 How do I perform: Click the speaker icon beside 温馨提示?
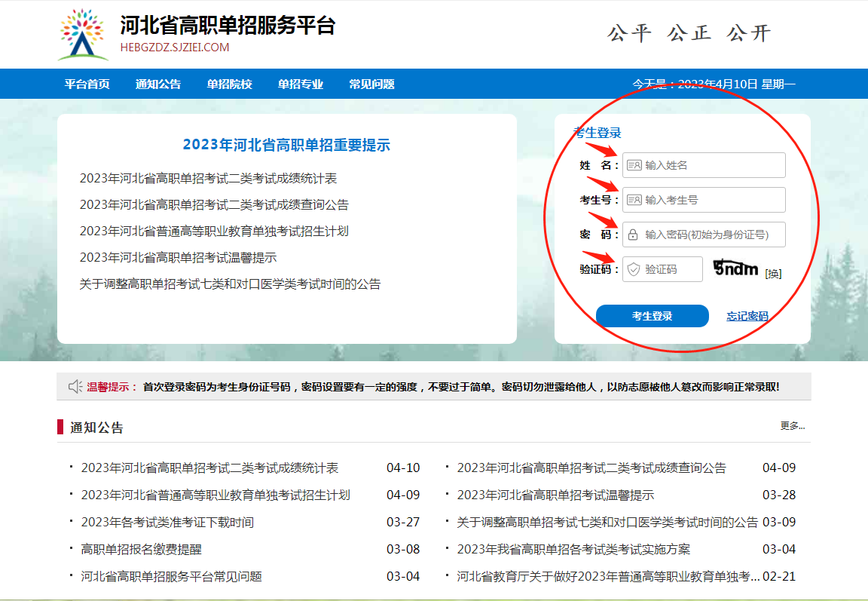[75, 387]
